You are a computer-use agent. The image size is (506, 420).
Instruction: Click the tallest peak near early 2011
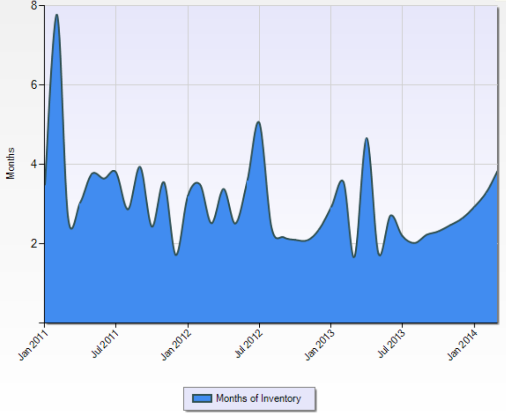57,15
